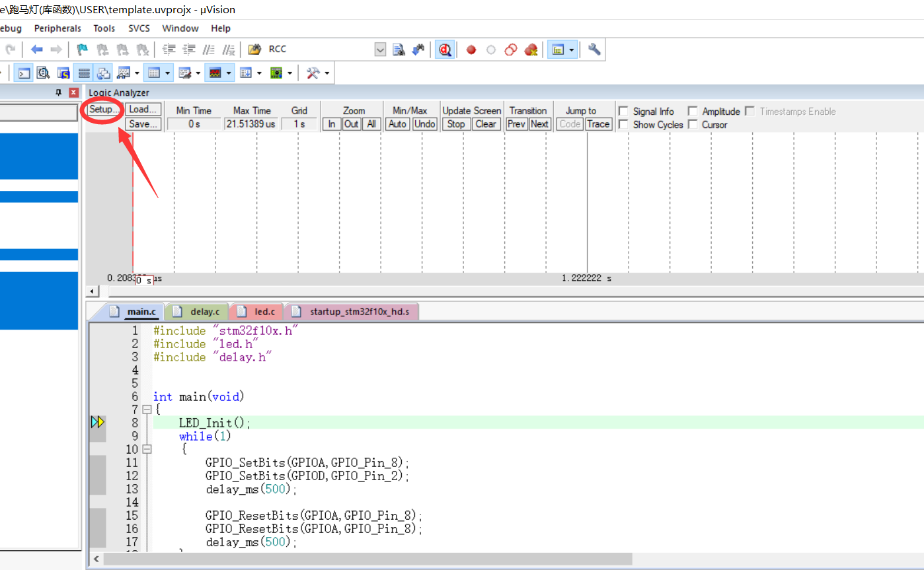Stop updating the analyzer screen
The height and width of the screenshot is (570, 924).
(456, 124)
